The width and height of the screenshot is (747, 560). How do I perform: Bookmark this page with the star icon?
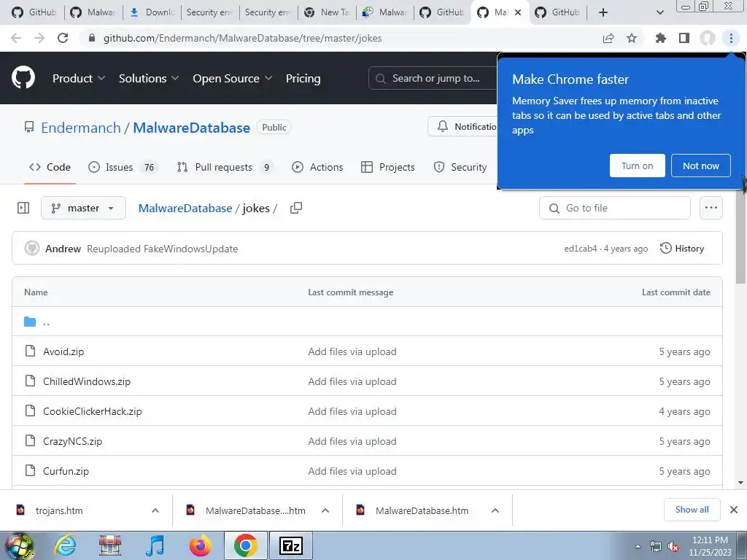click(x=632, y=38)
